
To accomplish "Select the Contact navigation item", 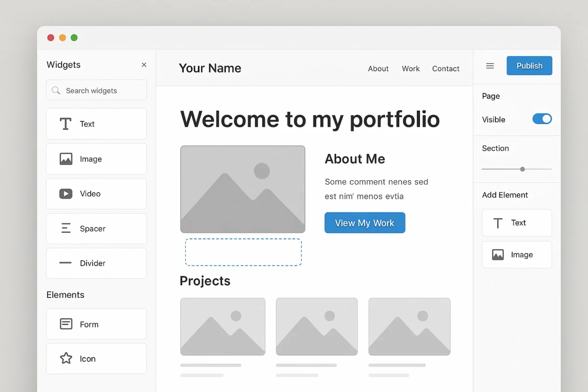I will click(445, 69).
